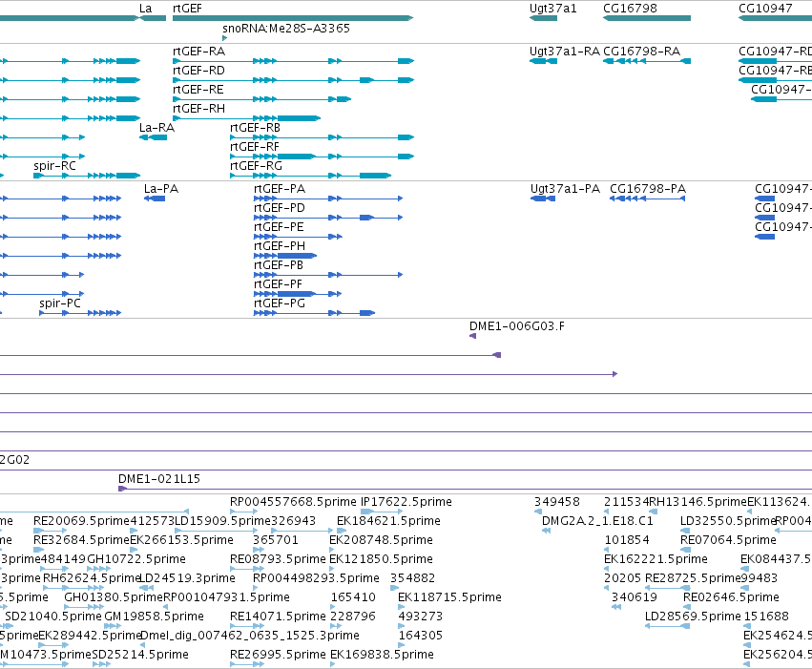
Task: Select transcript rtGEF-RD label
Action: [198, 71]
